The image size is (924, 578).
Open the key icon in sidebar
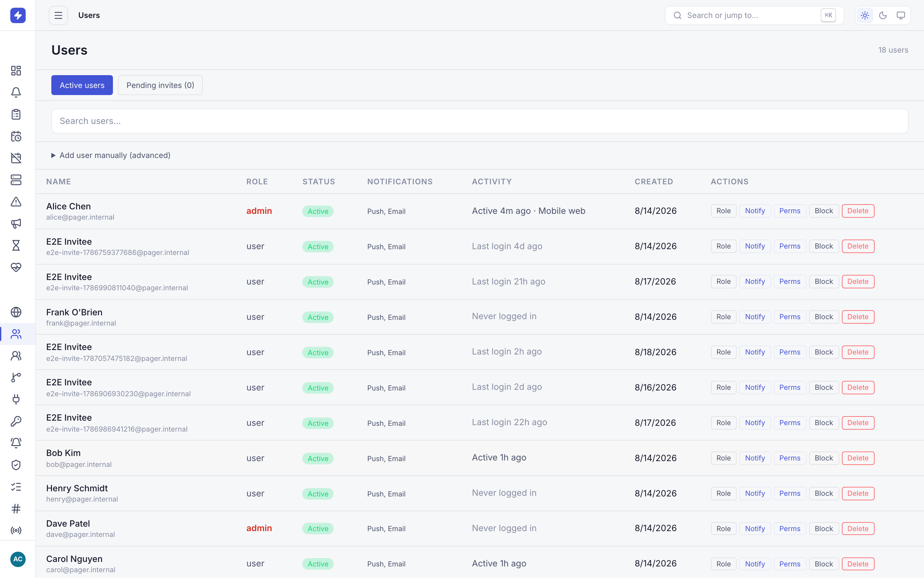(x=16, y=421)
